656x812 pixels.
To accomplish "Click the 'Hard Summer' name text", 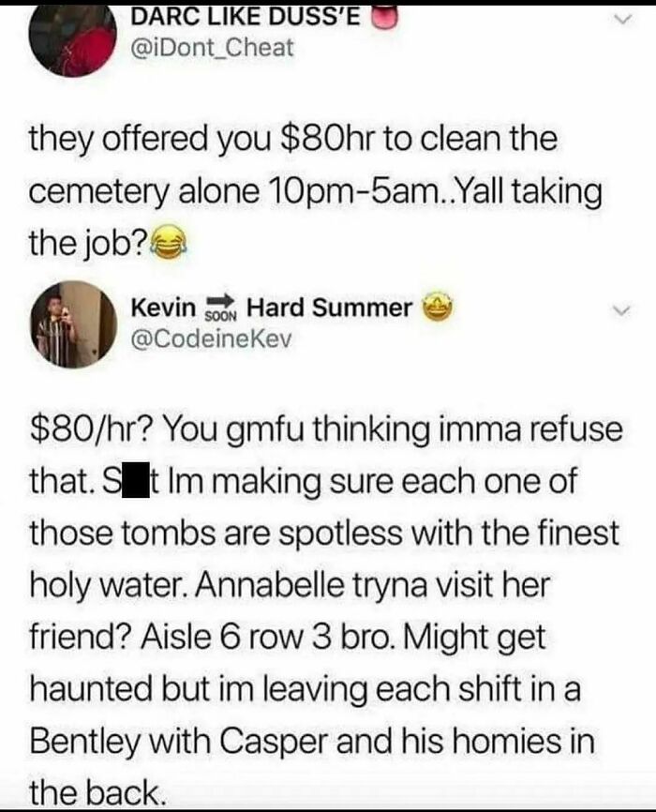I will [x=329, y=308].
